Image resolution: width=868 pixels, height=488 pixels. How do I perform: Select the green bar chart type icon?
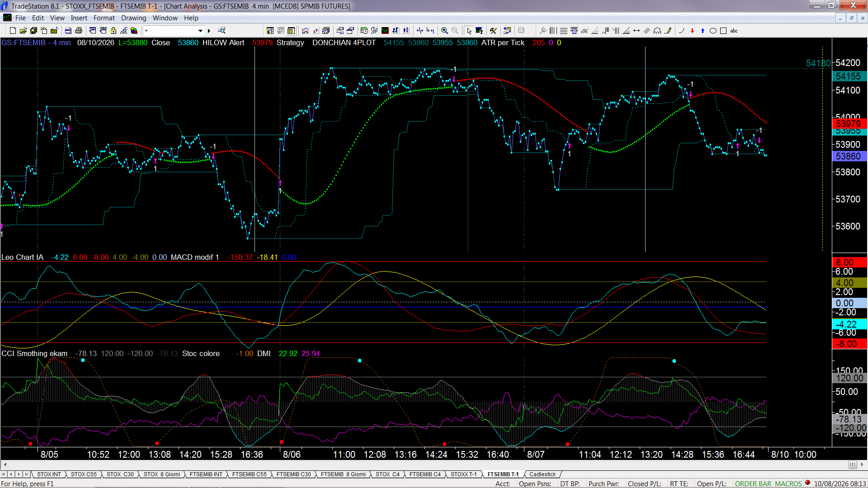(x=385, y=31)
